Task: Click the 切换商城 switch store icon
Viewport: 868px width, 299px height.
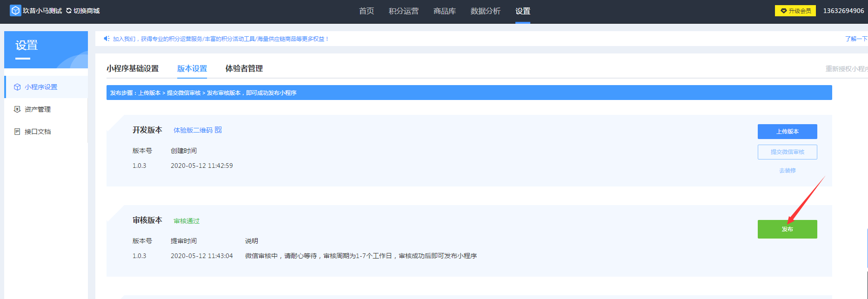Action: (69, 11)
